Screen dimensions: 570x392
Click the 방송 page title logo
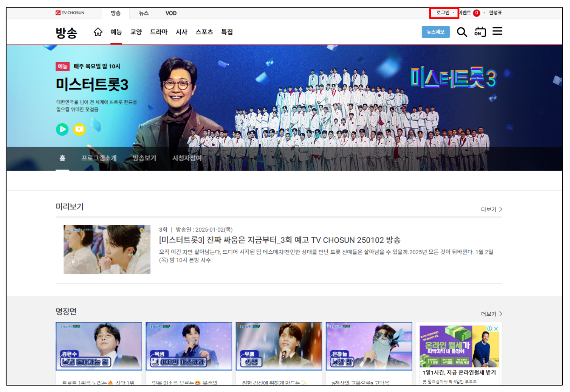point(67,33)
